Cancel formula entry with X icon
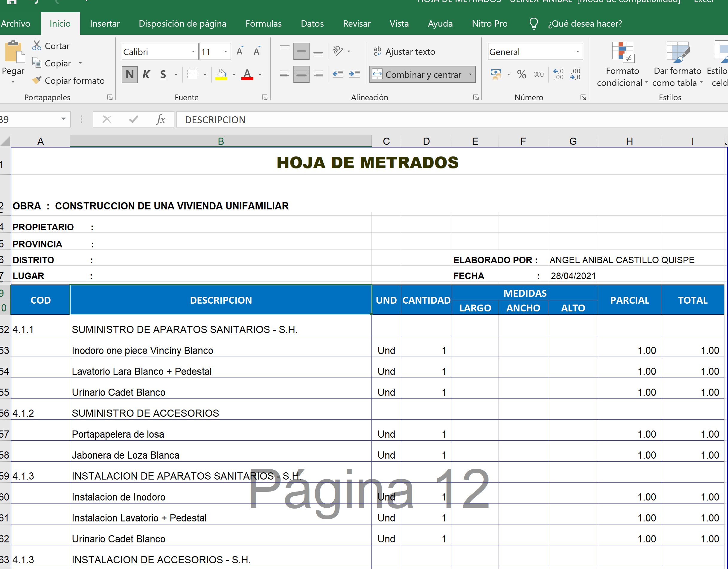The width and height of the screenshot is (728, 569). [x=107, y=119]
